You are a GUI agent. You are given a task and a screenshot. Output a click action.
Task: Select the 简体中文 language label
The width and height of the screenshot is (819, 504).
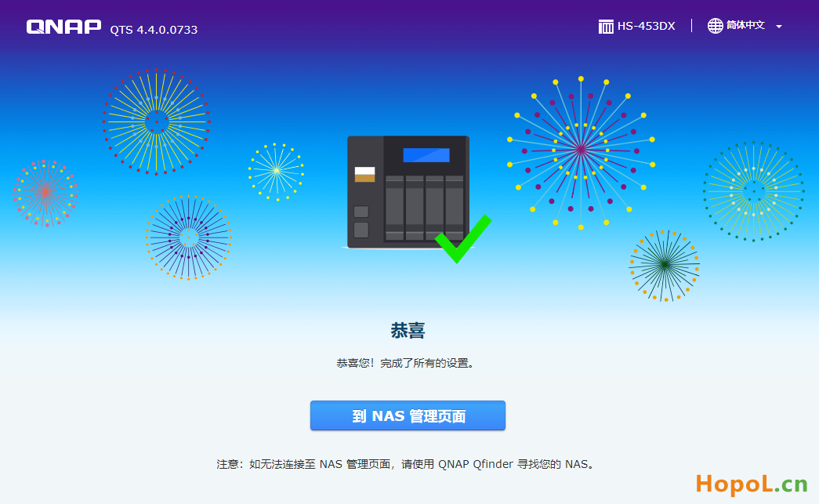pyautogui.click(x=745, y=25)
